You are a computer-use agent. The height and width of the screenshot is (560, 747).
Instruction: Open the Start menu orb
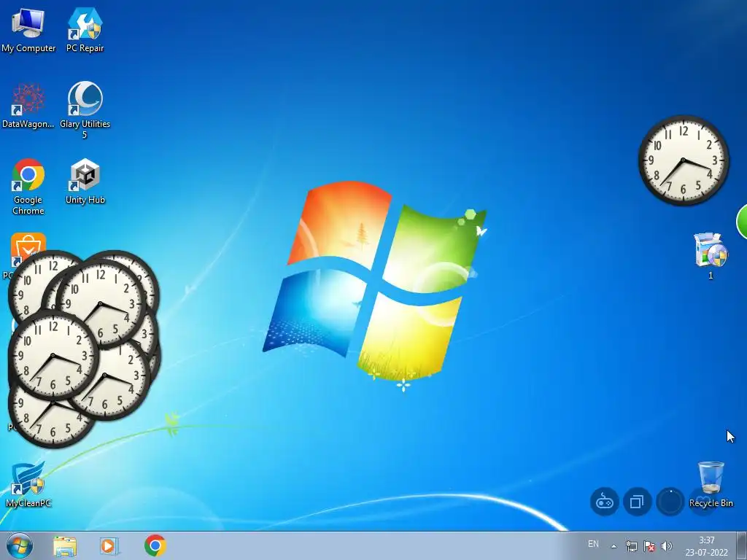click(x=20, y=545)
